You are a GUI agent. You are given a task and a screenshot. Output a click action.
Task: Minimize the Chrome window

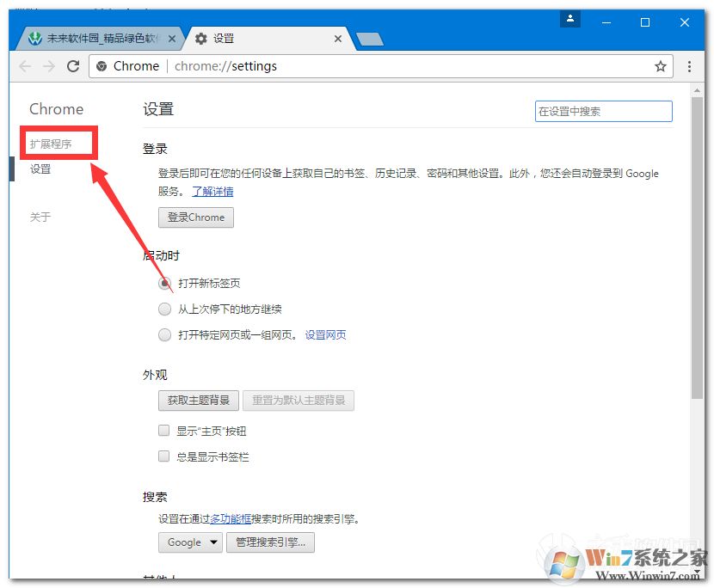pos(606,22)
